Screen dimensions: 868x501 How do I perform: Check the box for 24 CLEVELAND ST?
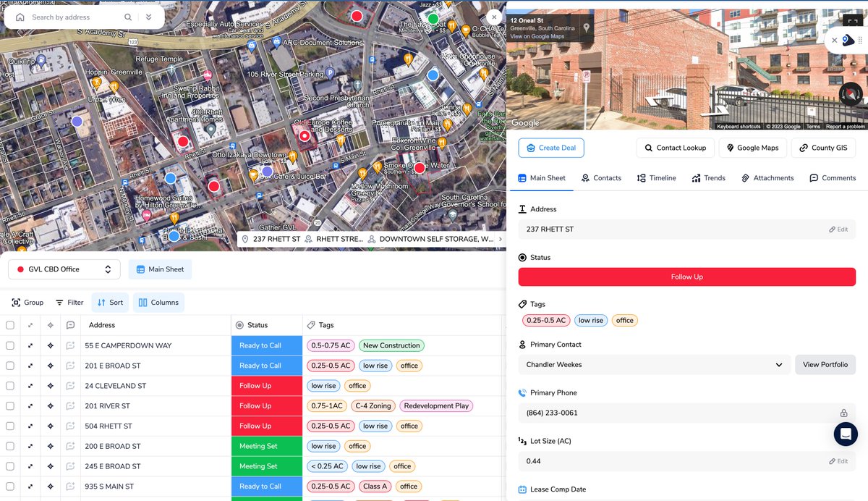click(x=10, y=386)
